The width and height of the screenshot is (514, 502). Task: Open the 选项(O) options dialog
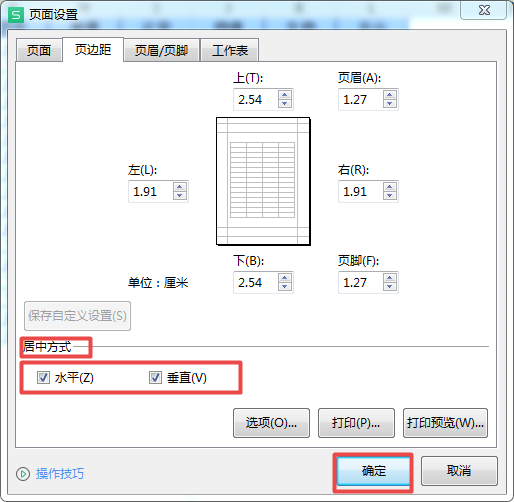271,423
